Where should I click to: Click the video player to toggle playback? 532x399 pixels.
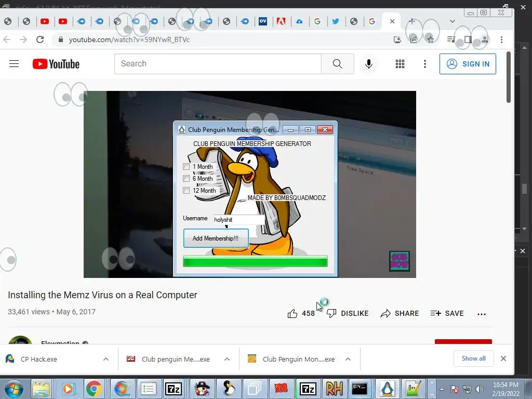(250, 184)
